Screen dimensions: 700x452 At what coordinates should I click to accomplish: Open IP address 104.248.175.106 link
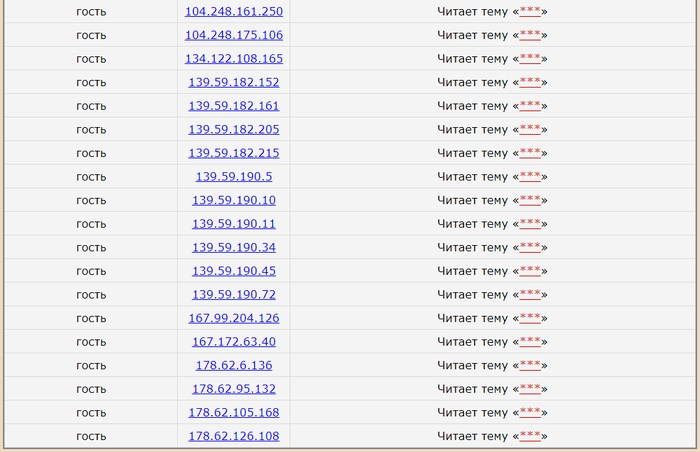click(234, 35)
